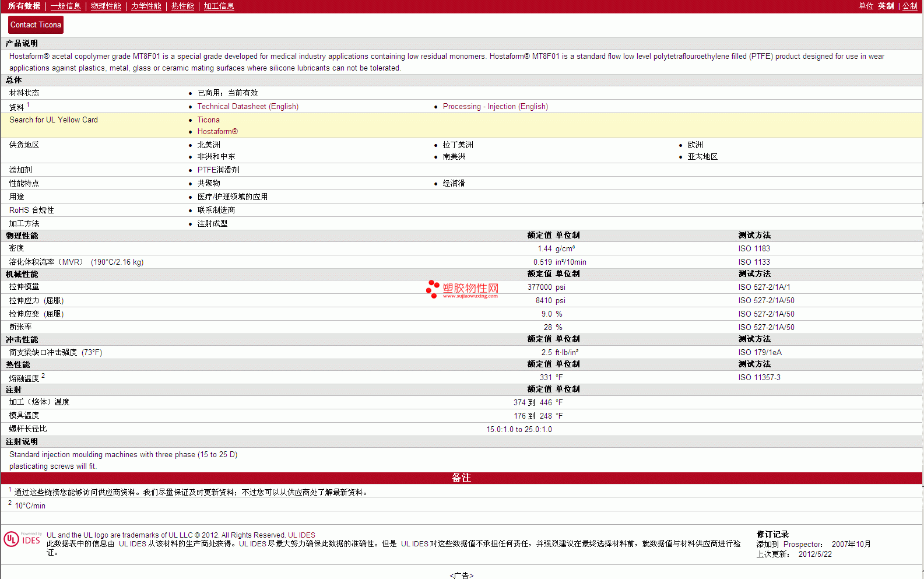This screenshot has width=924, height=579.
Task: Click the UL IDES logo
Action: 22,539
